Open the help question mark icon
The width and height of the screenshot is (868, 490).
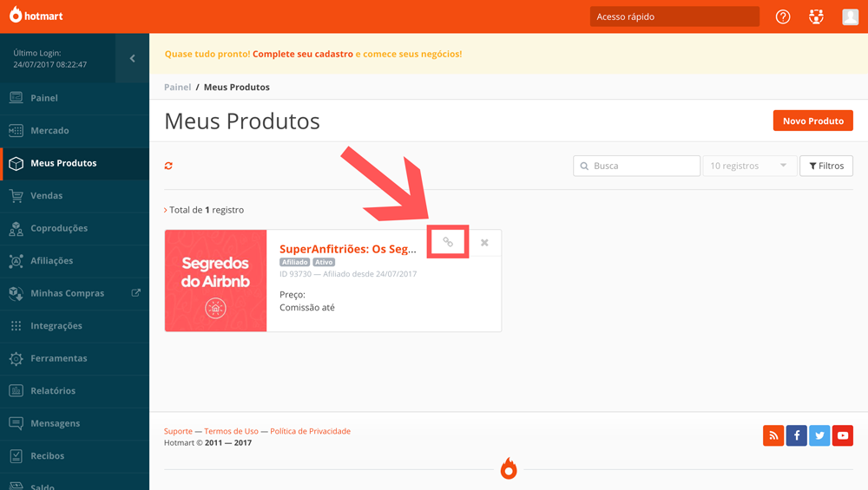click(x=783, y=16)
